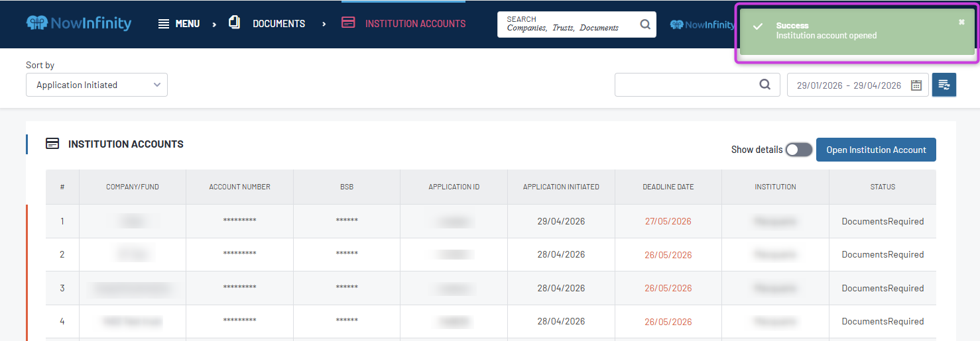
Task: Click the Deadline Date column header
Action: (668, 187)
